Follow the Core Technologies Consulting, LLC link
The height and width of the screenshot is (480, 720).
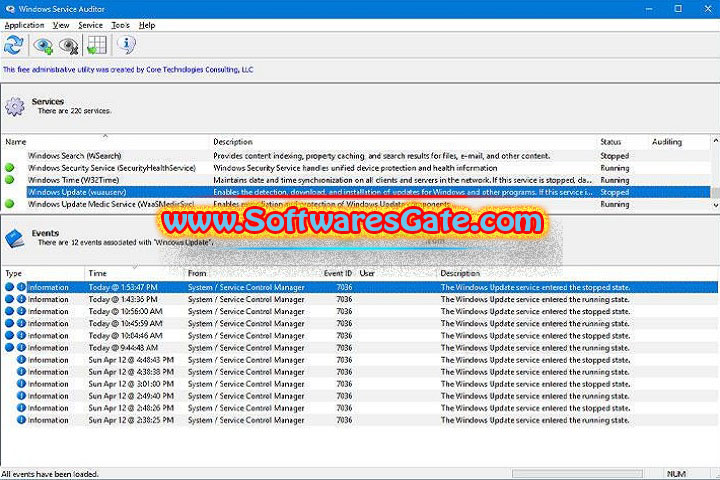click(200, 69)
